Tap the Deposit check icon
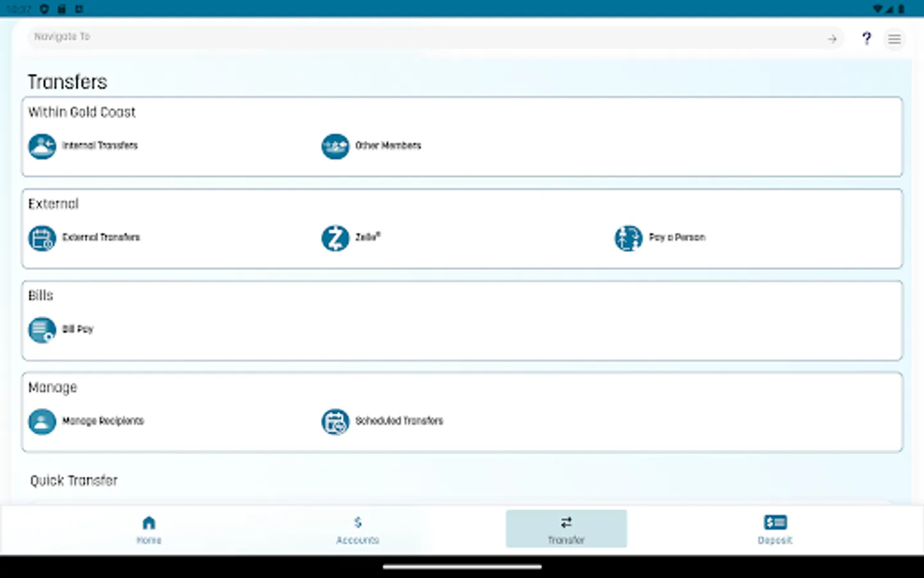924x578 pixels. [x=774, y=521]
